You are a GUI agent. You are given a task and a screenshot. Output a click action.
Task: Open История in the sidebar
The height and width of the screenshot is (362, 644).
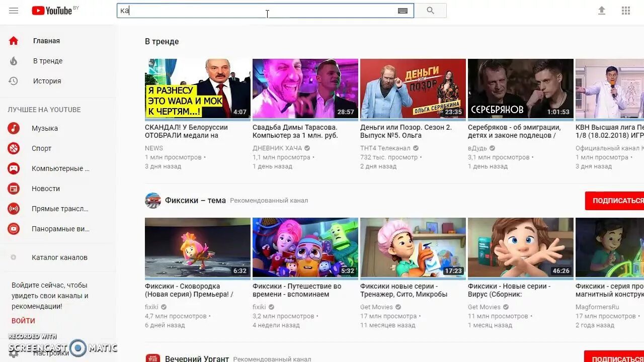(x=47, y=81)
